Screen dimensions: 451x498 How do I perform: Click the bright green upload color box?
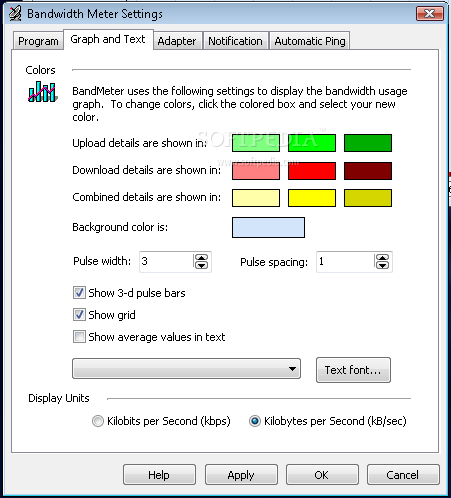click(312, 143)
